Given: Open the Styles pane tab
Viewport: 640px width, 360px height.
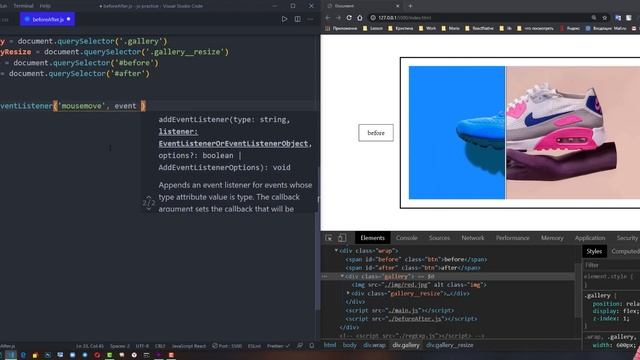Looking at the screenshot, I should coord(594,251).
